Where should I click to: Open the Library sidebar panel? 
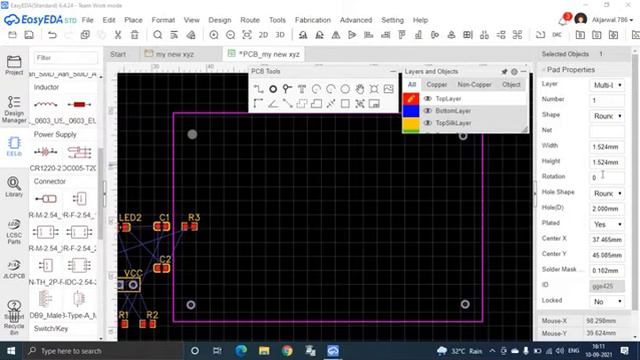(14, 187)
